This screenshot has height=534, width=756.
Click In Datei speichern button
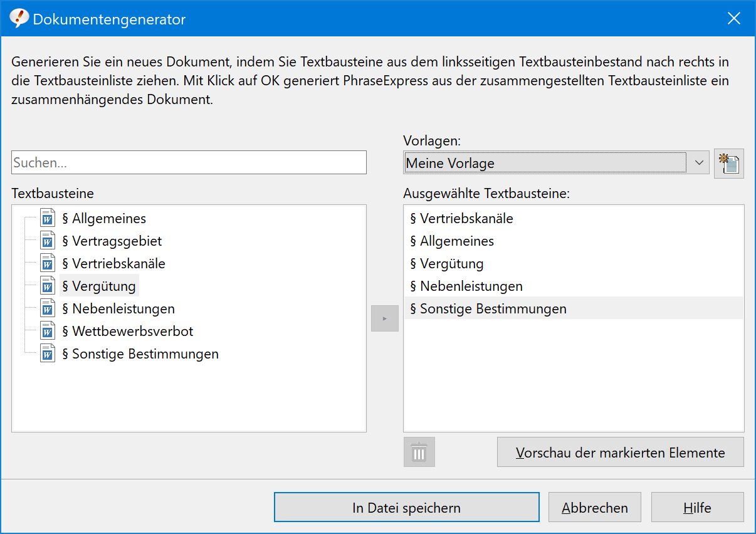tap(407, 507)
